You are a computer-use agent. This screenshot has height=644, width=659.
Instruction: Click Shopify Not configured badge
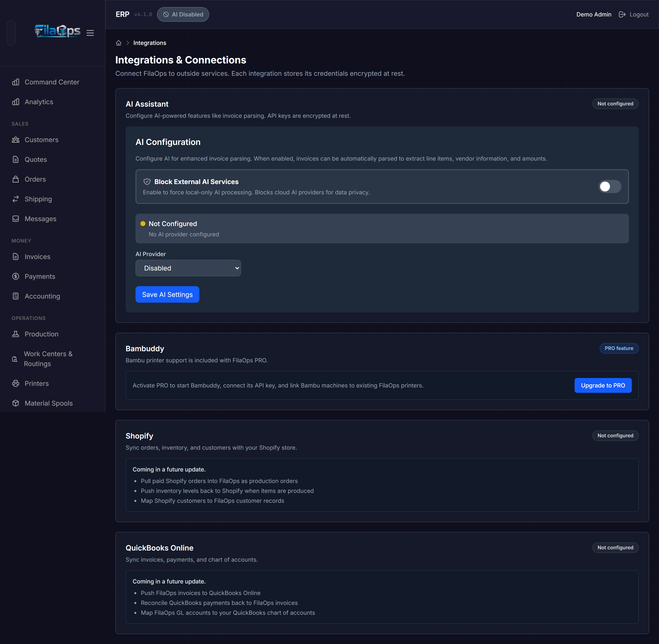(615, 435)
